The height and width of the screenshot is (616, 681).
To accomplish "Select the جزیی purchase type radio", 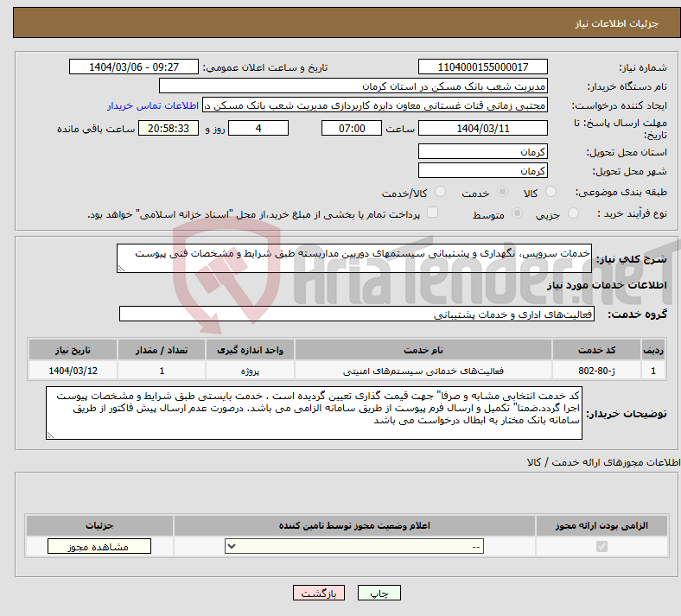I will tap(573, 213).
